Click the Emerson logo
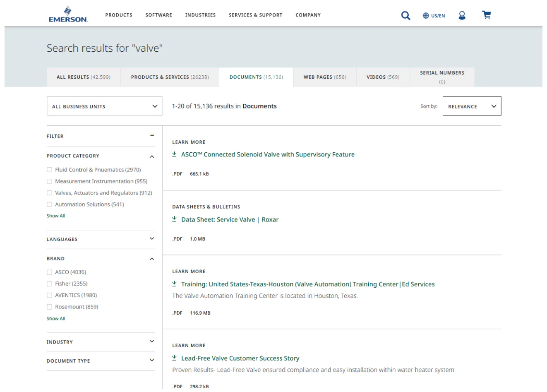 pyautogui.click(x=68, y=14)
